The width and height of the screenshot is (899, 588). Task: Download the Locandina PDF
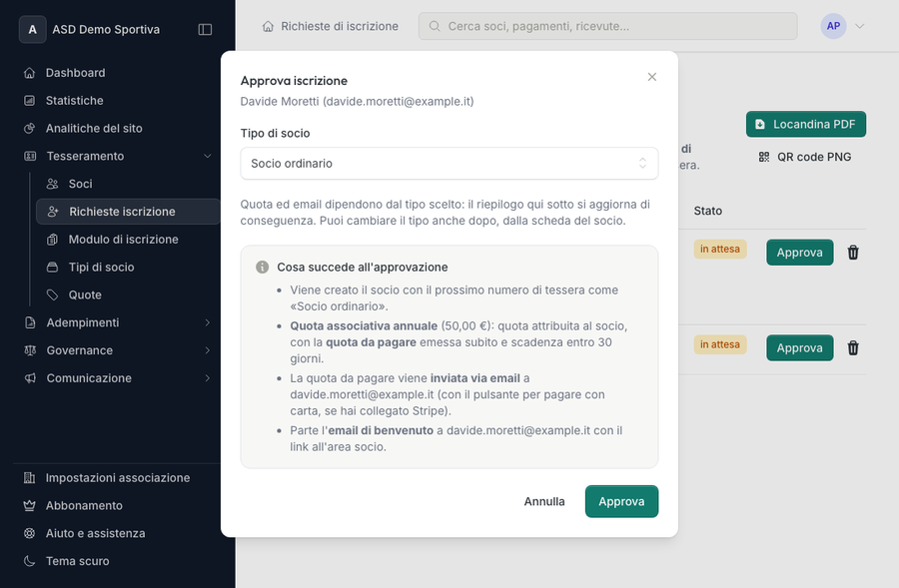(x=806, y=125)
